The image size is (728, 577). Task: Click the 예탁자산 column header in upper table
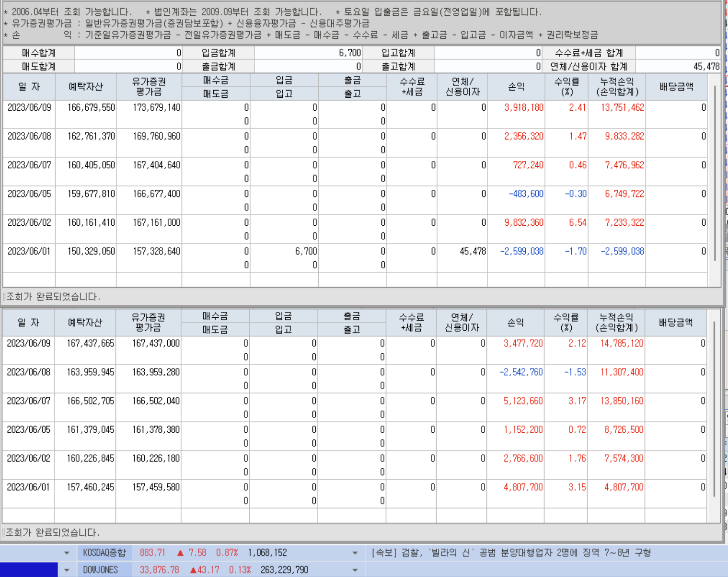coord(86,87)
